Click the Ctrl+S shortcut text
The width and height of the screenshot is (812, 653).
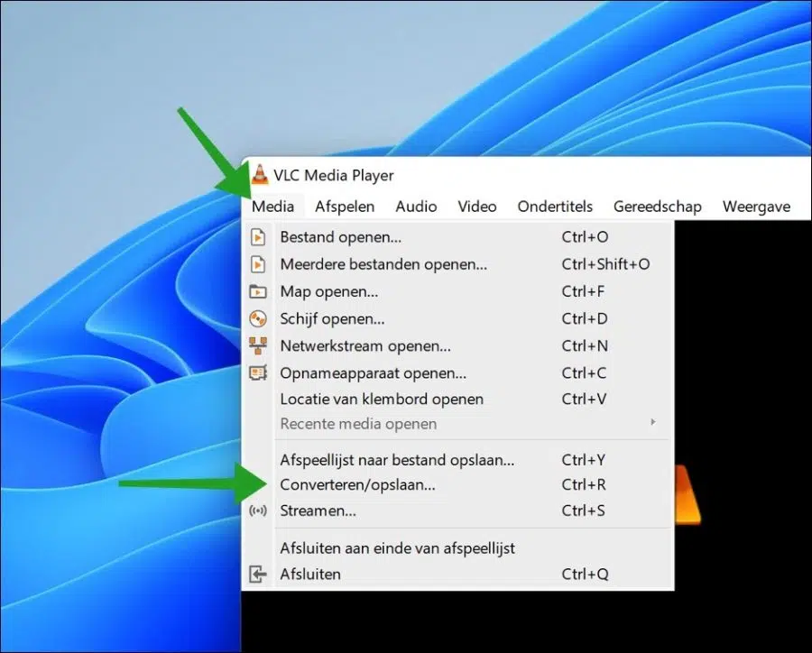point(583,511)
